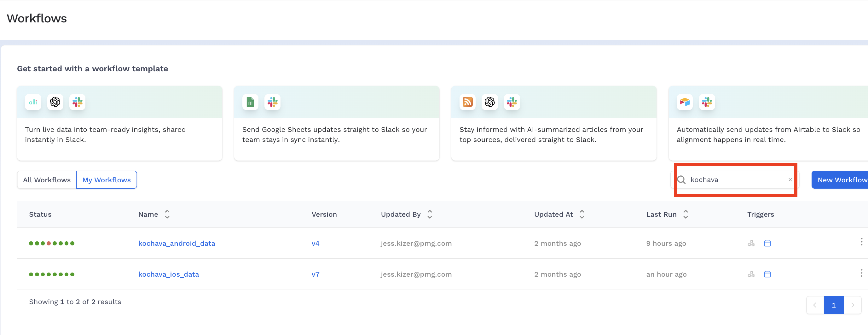This screenshot has height=335, width=868.
Task: Click the magnifying glass search icon
Action: (x=681, y=180)
